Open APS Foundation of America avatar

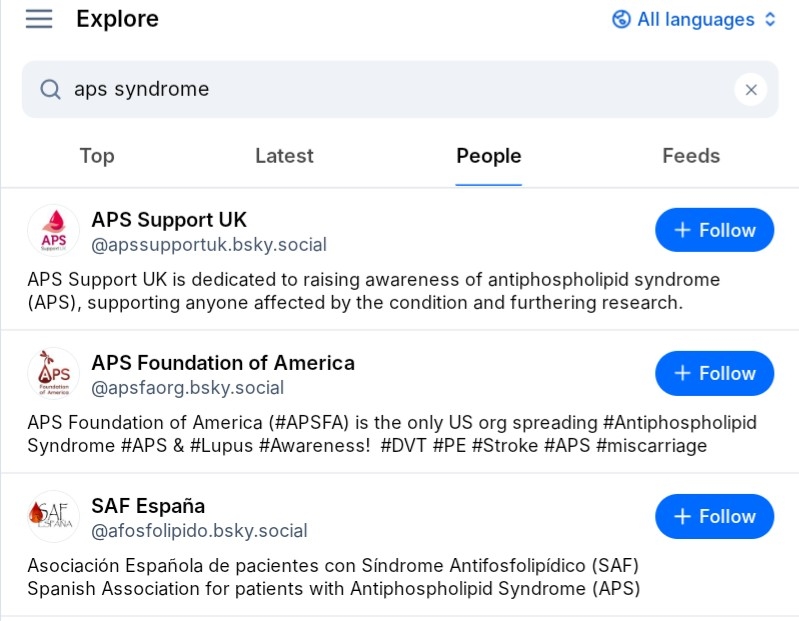[53, 373]
